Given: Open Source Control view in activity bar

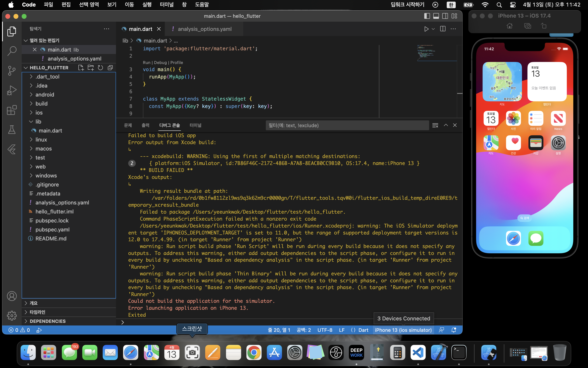Looking at the screenshot, I should point(12,71).
